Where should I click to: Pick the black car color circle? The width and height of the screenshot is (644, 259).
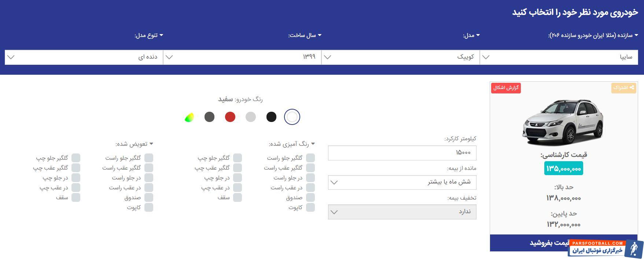pos(271,117)
